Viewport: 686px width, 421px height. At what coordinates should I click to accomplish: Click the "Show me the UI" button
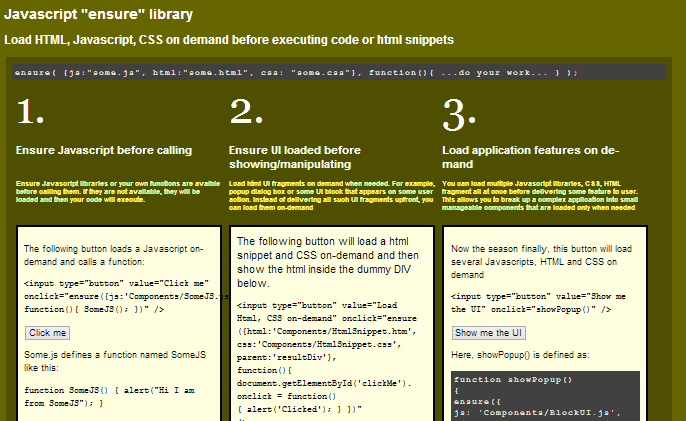(488, 333)
